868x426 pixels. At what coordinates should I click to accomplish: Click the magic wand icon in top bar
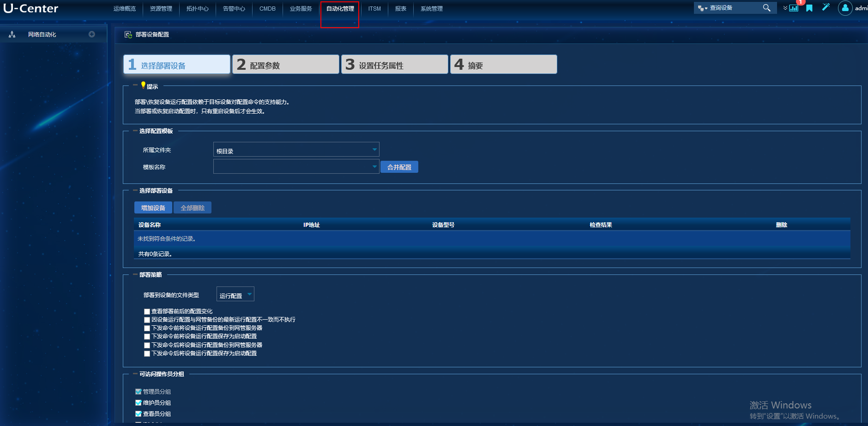point(826,7)
